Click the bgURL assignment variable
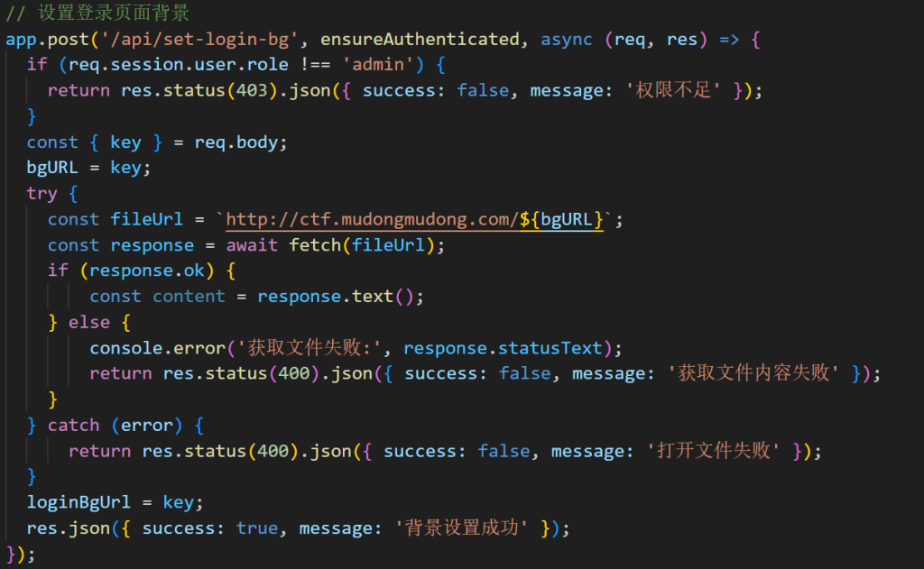This screenshot has width=924, height=569. tap(51, 168)
